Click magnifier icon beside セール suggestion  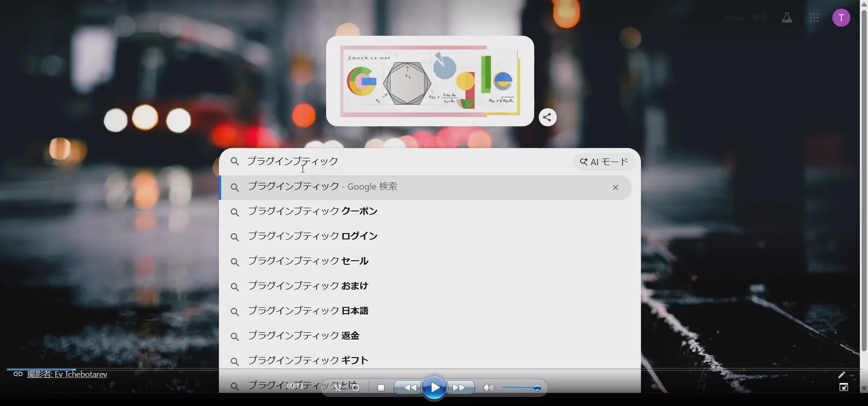[x=235, y=262]
